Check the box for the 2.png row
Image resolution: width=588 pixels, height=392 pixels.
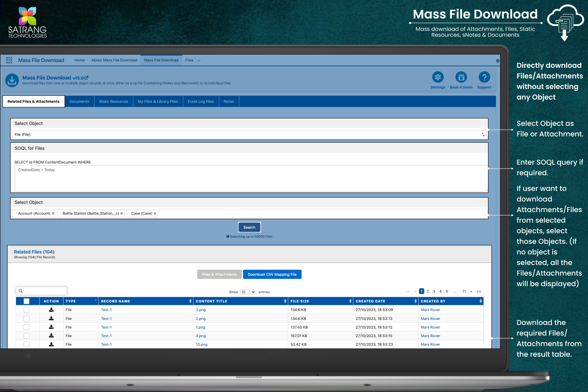(x=27, y=319)
